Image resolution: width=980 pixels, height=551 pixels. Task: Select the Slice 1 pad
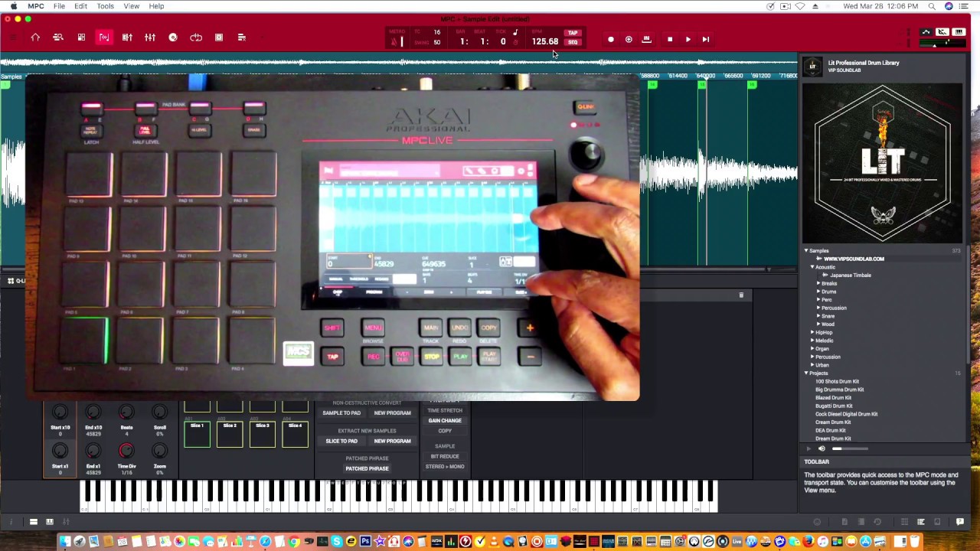point(197,434)
